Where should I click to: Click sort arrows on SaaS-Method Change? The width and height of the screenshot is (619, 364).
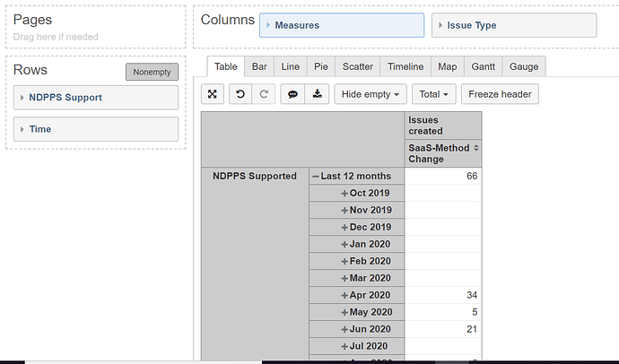[476, 148]
